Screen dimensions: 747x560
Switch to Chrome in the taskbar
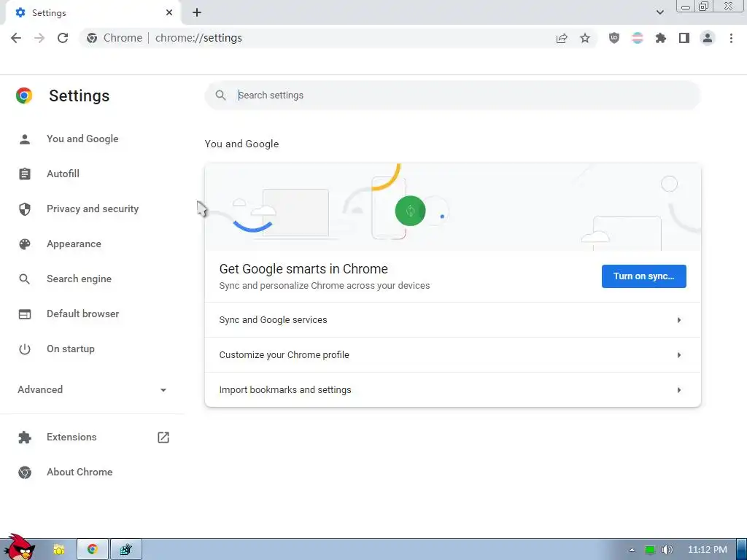pos(93,549)
